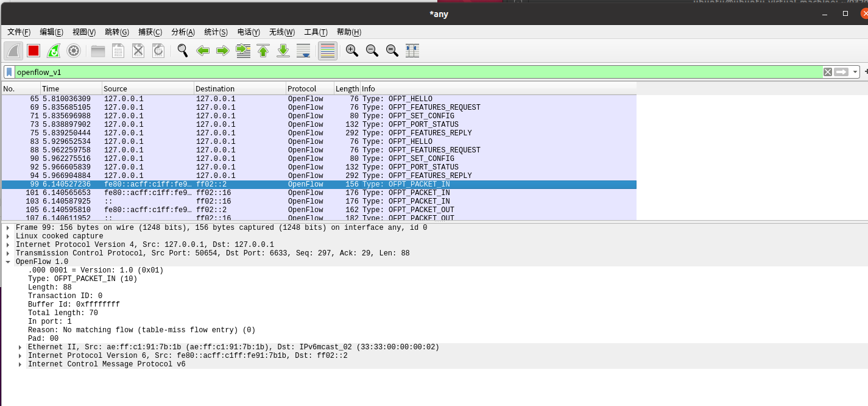Go back in packet history arrow
The image size is (868, 406).
203,51
